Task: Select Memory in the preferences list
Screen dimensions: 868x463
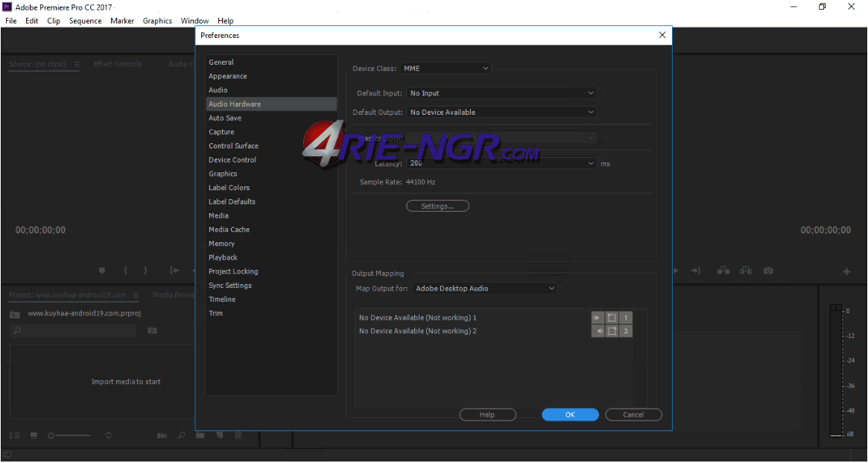Action: click(271, 244)
